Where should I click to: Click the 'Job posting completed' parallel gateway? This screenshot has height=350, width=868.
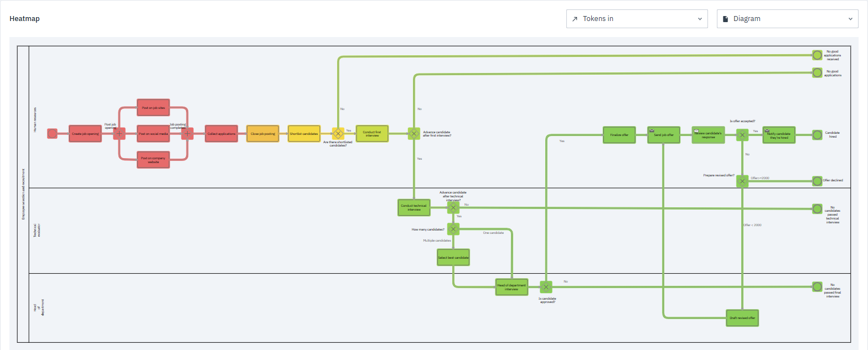[x=187, y=134]
